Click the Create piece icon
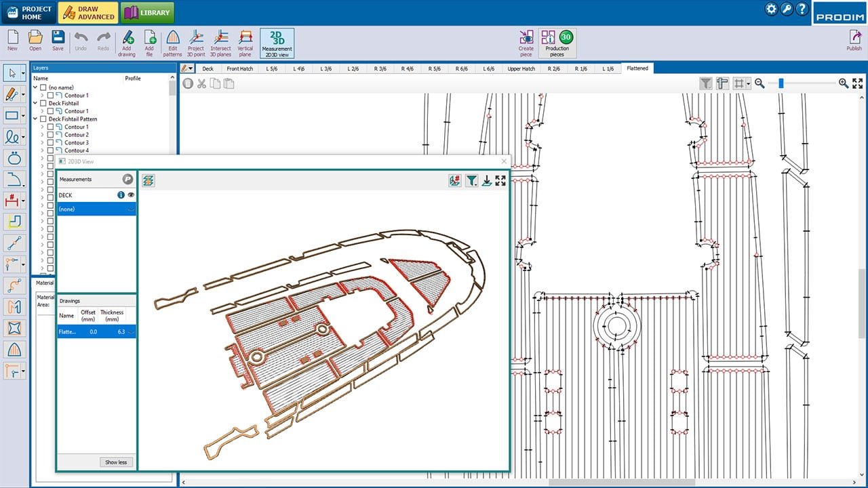This screenshot has width=868, height=488. 526,43
